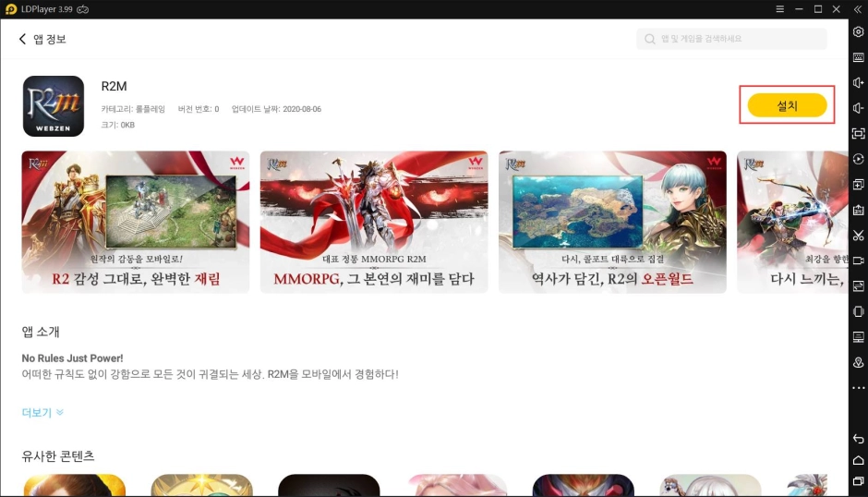This screenshot has width=868, height=497.
Task: Click the gamepad icon next to LDPlayer title
Action: [83, 9]
